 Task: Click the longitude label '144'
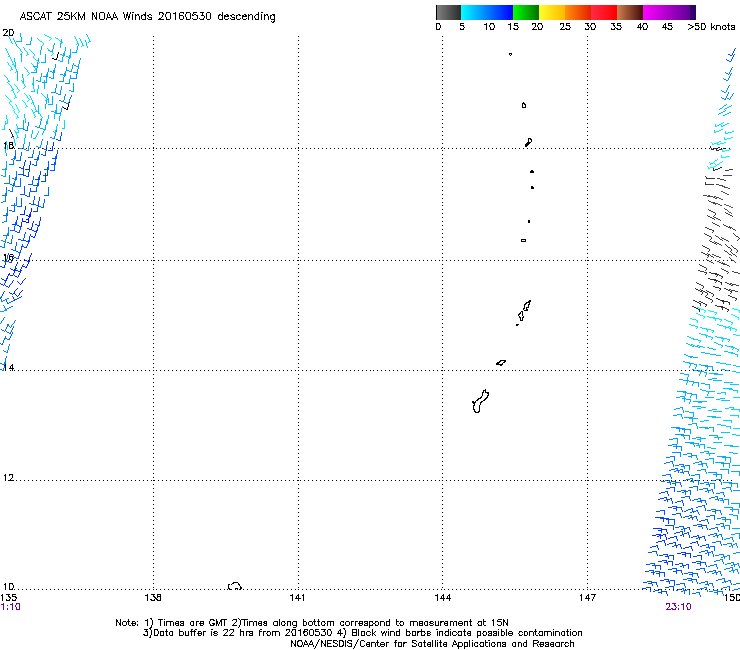[443, 598]
